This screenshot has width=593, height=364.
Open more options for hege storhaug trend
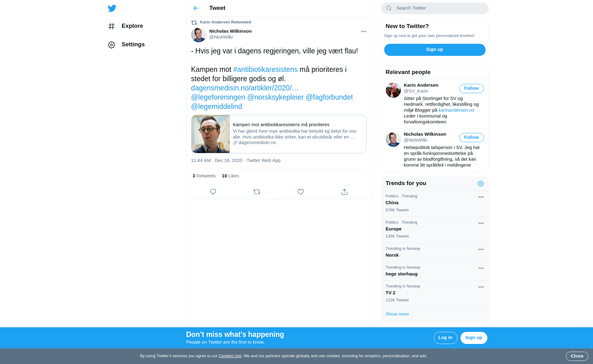click(481, 268)
